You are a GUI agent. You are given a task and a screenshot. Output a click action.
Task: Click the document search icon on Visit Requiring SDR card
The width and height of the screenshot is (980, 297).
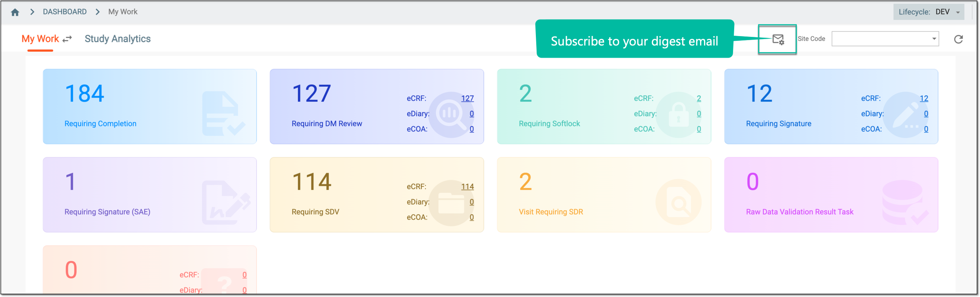679,202
